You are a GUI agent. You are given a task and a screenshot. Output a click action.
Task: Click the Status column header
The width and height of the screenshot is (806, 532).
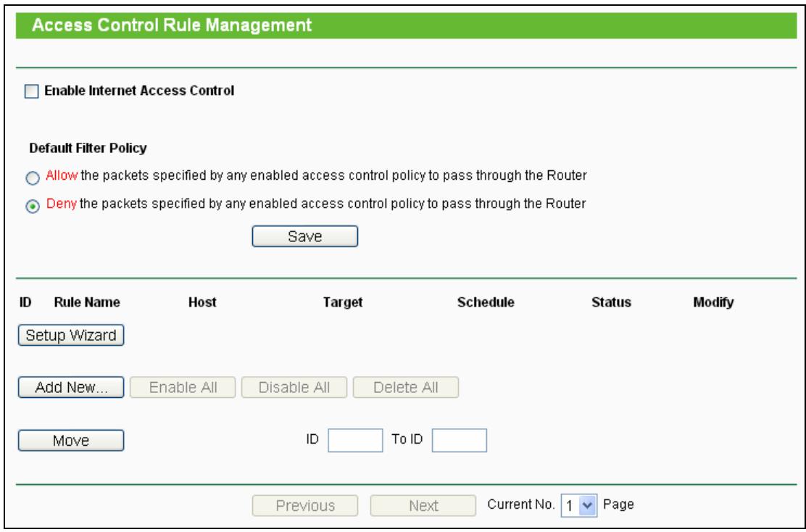point(611,302)
